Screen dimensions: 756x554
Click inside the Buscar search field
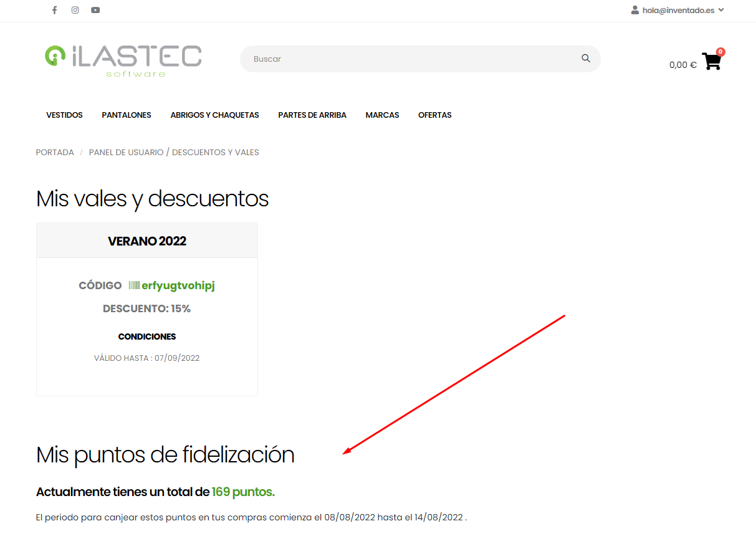411,59
